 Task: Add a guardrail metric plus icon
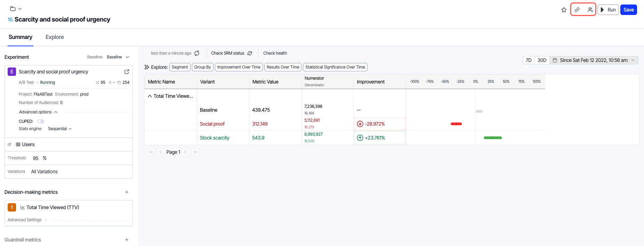click(127, 240)
